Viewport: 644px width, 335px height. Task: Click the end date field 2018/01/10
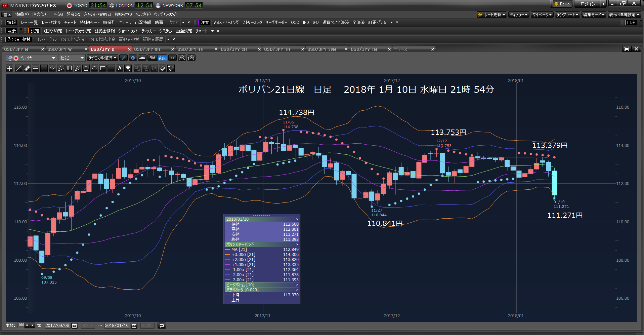click(117, 326)
